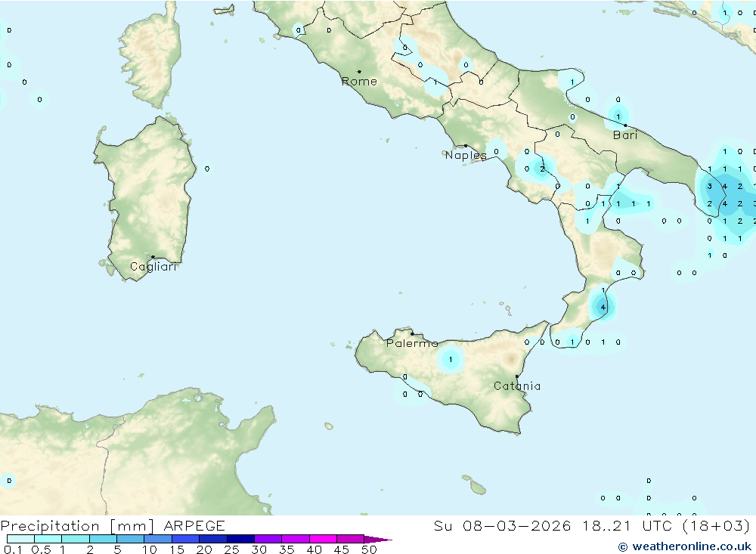Screen dimensions: 756x554
Task: Click the Catania city marker dot
Action: coord(517,376)
